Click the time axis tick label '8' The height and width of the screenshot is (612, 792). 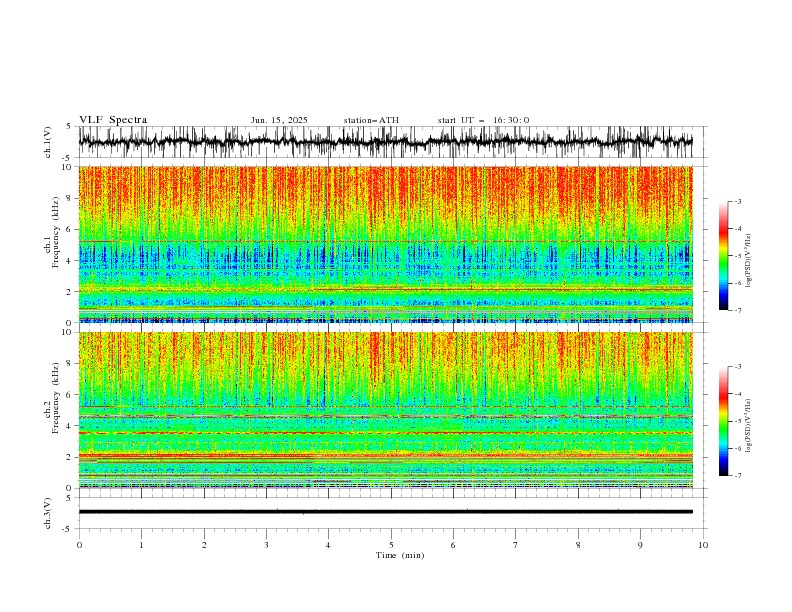578,545
